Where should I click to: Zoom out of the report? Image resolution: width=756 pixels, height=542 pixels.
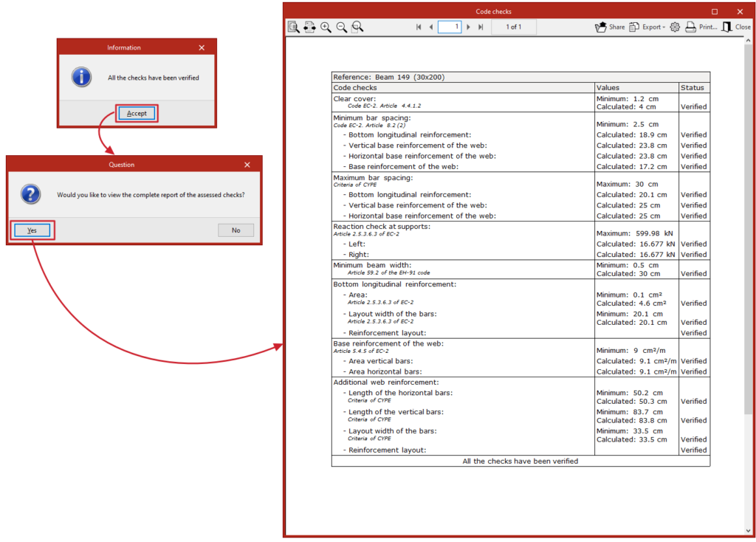341,27
